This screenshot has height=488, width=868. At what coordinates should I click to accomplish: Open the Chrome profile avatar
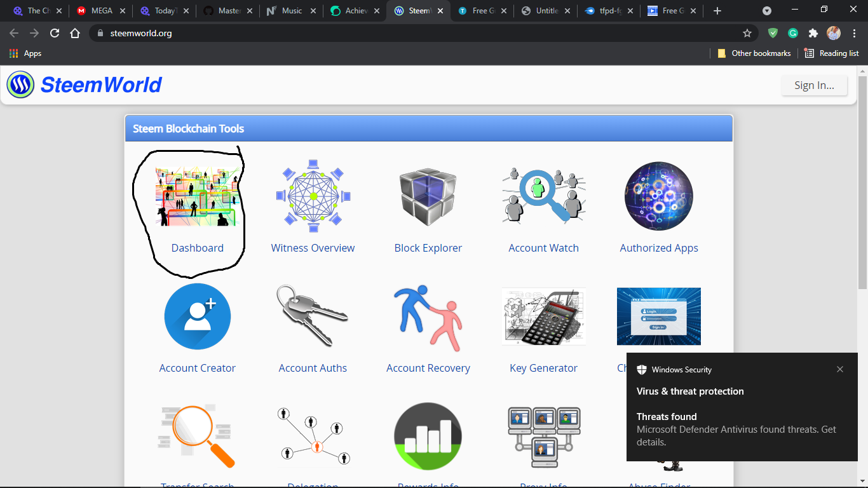click(x=834, y=33)
